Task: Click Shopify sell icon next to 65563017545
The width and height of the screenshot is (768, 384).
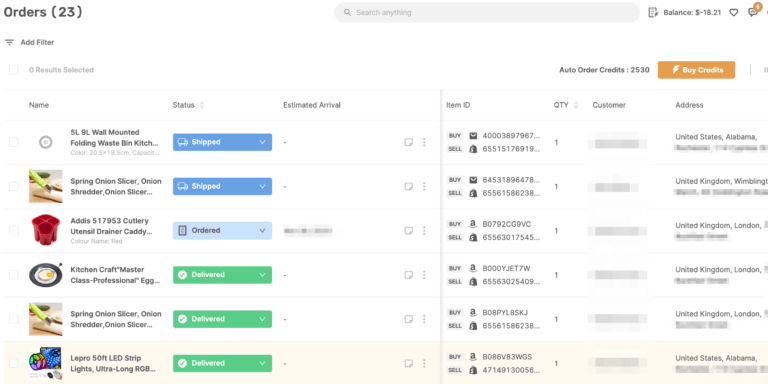Action: (x=473, y=238)
